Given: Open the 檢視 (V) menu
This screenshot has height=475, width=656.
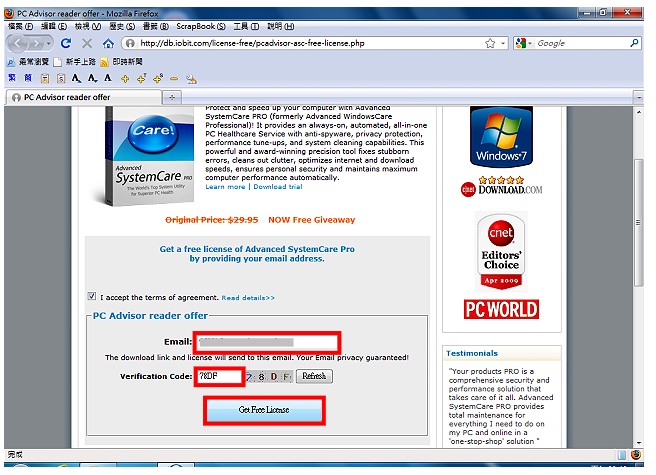Looking at the screenshot, I should click(x=88, y=26).
